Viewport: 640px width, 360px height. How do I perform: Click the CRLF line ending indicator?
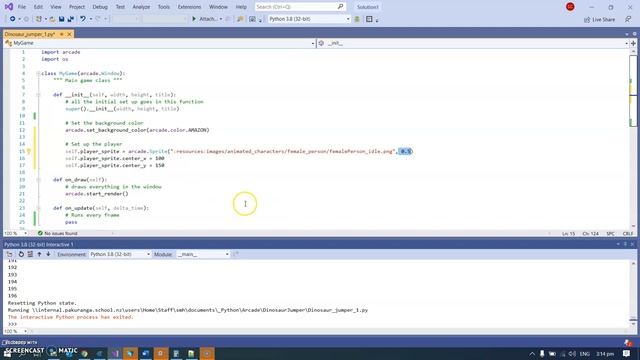[628, 233]
